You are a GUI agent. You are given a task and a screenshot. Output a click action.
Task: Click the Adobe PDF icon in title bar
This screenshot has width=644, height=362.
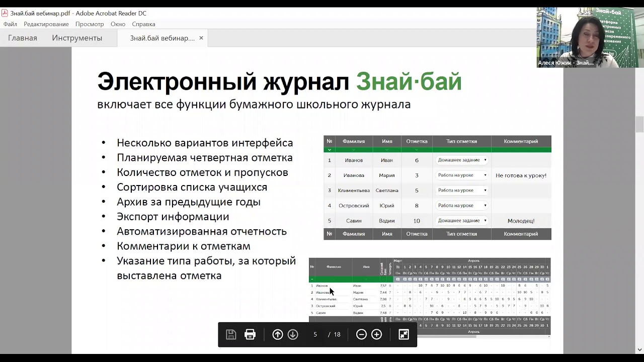coord(5,13)
